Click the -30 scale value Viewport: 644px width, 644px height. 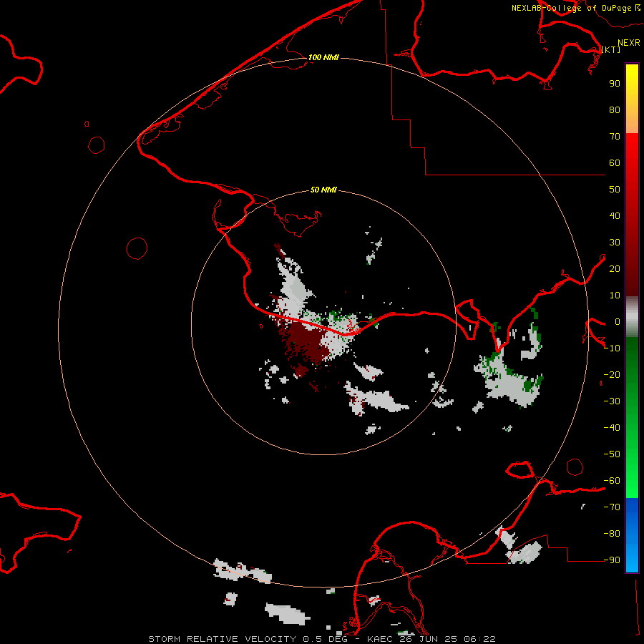[612, 401]
